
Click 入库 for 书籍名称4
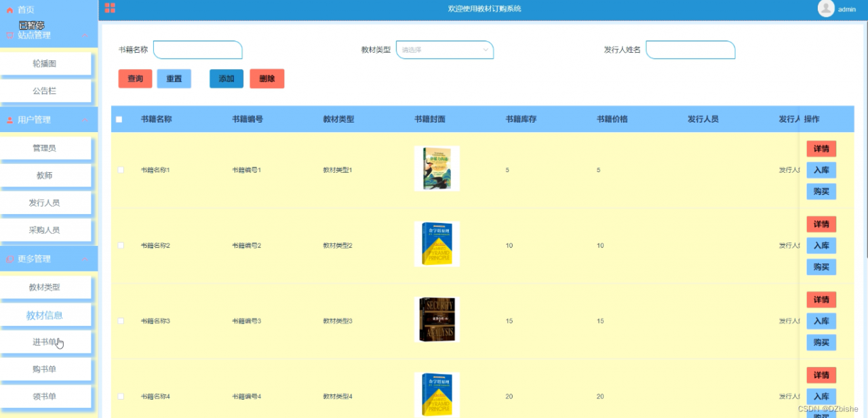click(x=821, y=396)
